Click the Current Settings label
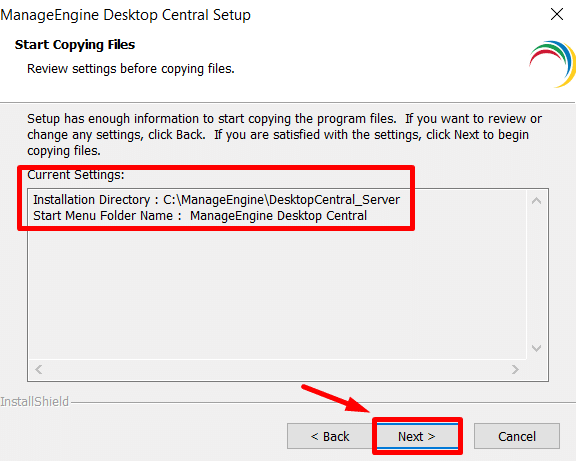Viewport: 576px width, 461px height. click(76, 175)
